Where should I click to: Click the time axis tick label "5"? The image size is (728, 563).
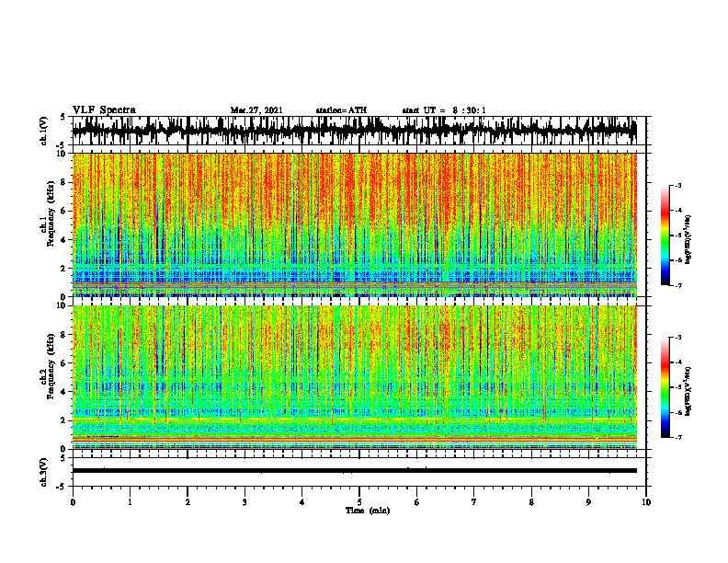(359, 502)
